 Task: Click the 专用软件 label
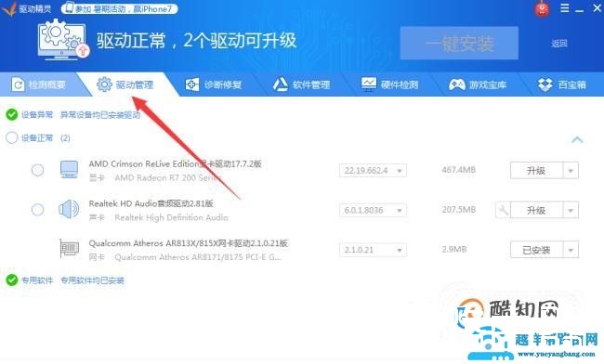click(37, 280)
